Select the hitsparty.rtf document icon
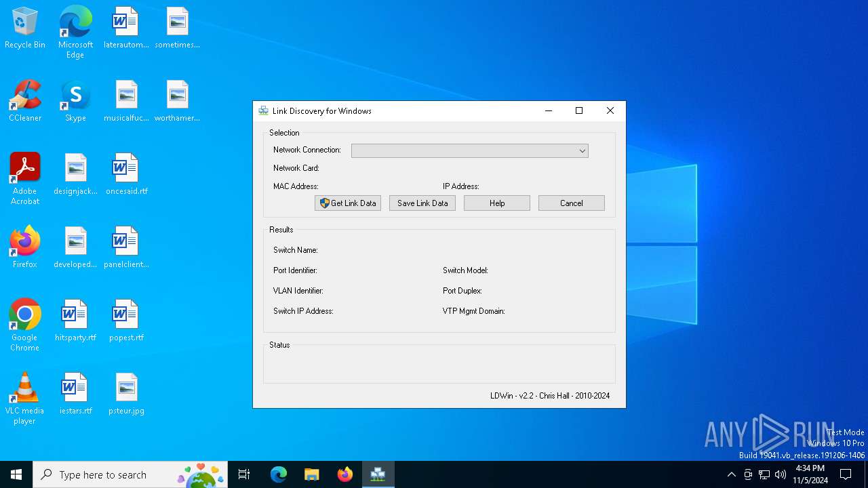The width and height of the screenshot is (868, 488). click(75, 321)
